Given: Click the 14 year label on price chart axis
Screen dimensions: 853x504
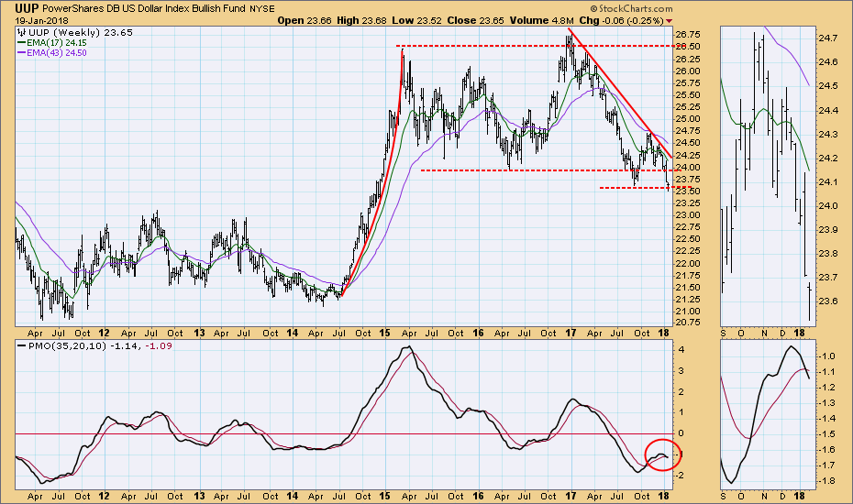Looking at the screenshot, I should (293, 333).
